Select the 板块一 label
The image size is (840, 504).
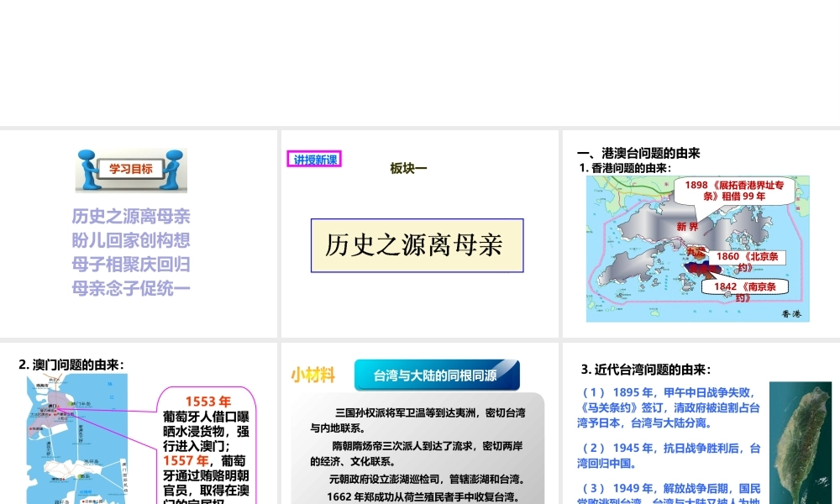tap(408, 169)
